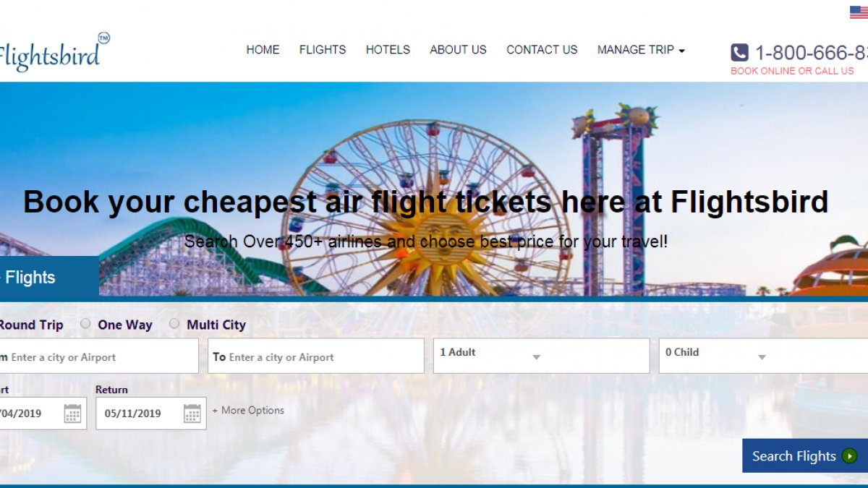Click the green arrow on Search Flights
868x488 pixels.
850,456
